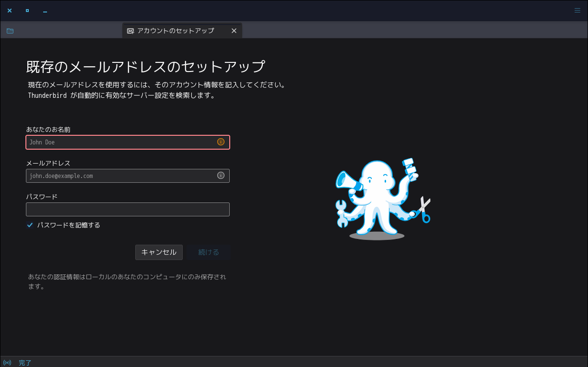Click inside the パスワード field
Viewport: 588px width, 367px height.
(128, 209)
